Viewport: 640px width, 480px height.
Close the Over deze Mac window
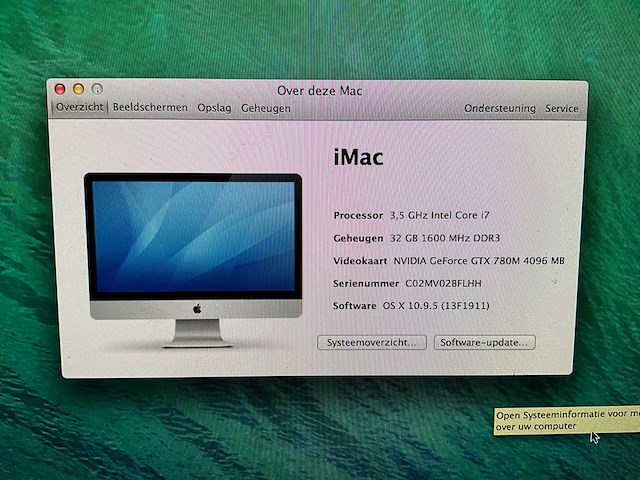click(60, 89)
